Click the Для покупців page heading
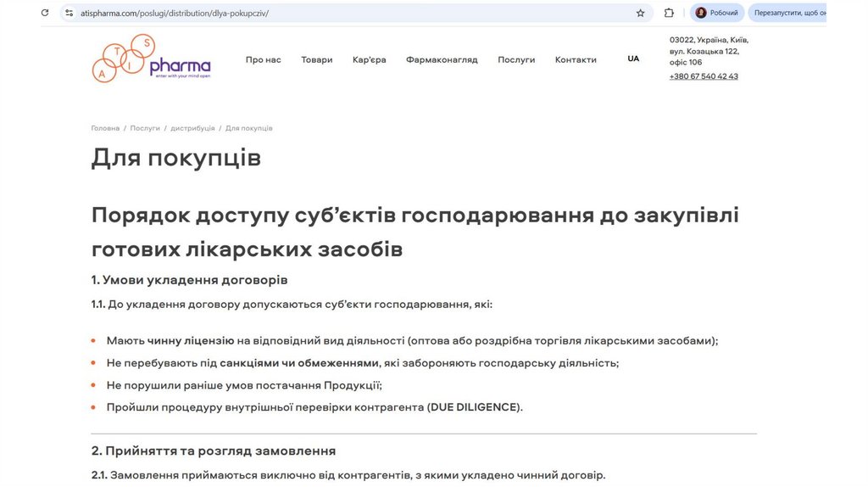This screenshot has width=868, height=487. point(176,158)
